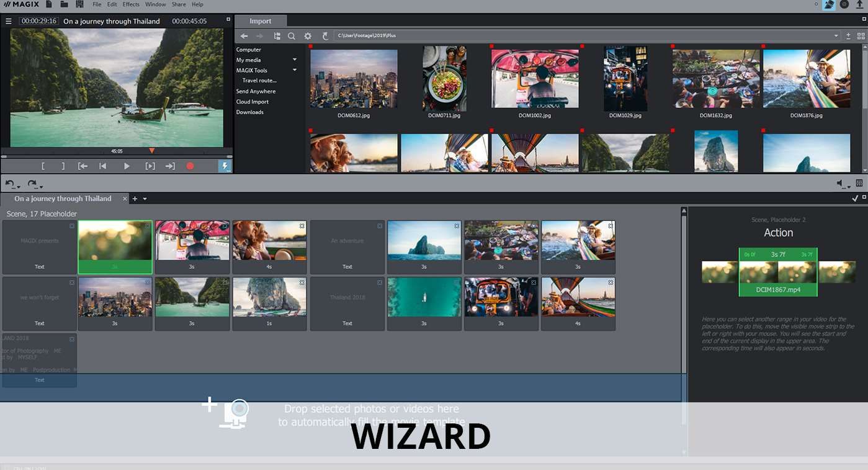Open the Effects menu
Viewport: 868px width, 470px height.
pos(131,4)
